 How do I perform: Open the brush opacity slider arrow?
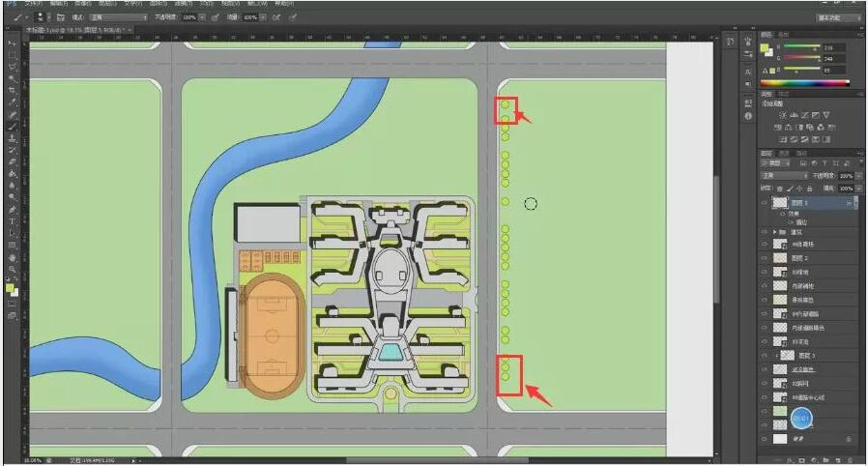[202, 17]
